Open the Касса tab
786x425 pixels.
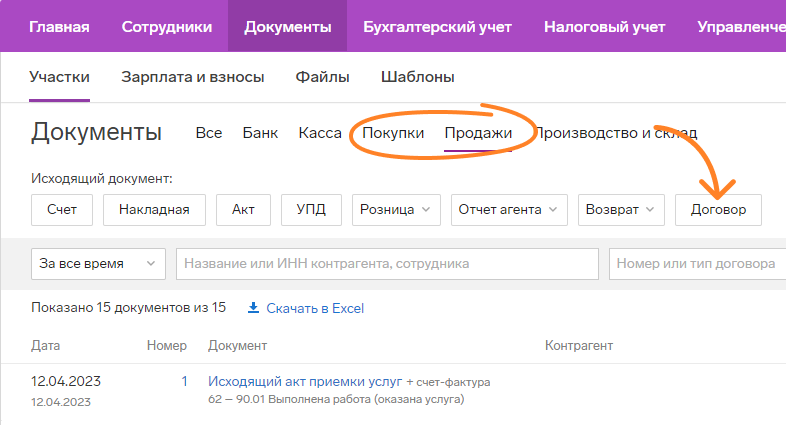(x=320, y=133)
